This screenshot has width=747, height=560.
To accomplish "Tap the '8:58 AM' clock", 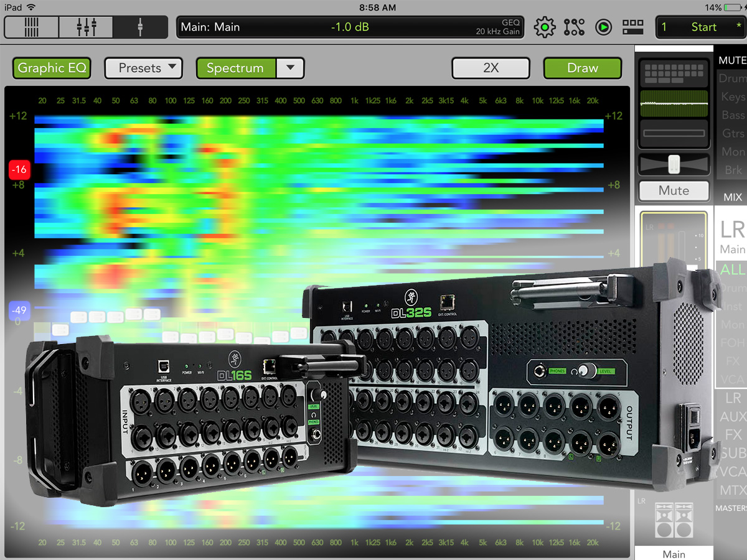I will pyautogui.click(x=378, y=7).
